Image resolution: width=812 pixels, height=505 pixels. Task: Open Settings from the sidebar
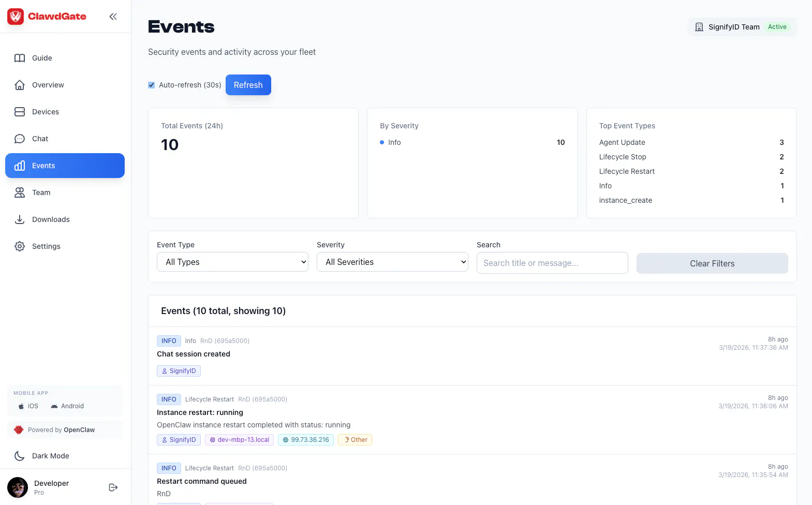click(65, 246)
